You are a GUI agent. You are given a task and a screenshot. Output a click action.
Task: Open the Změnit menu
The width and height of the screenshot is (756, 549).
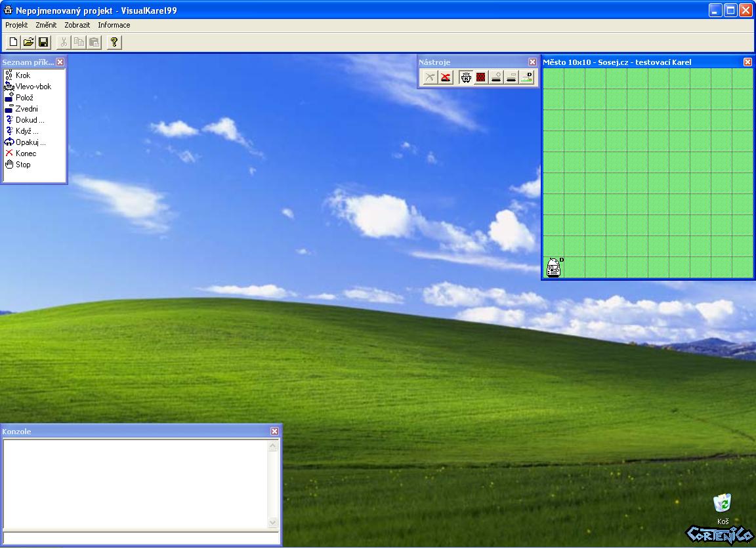(x=46, y=25)
